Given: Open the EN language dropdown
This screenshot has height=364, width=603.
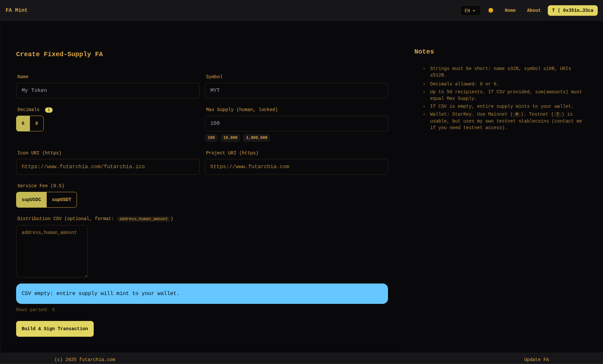Looking at the screenshot, I should [x=470, y=10].
